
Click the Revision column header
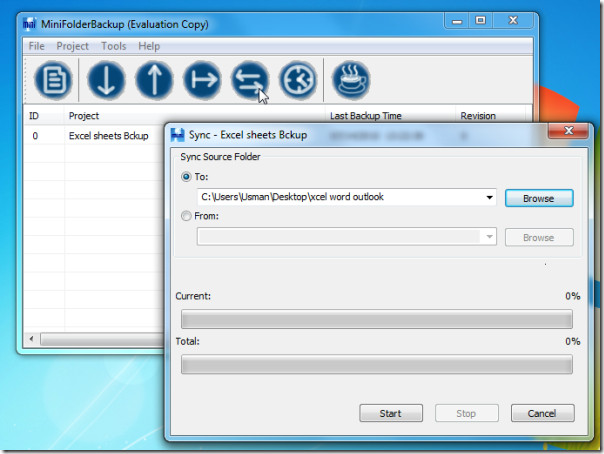490,116
